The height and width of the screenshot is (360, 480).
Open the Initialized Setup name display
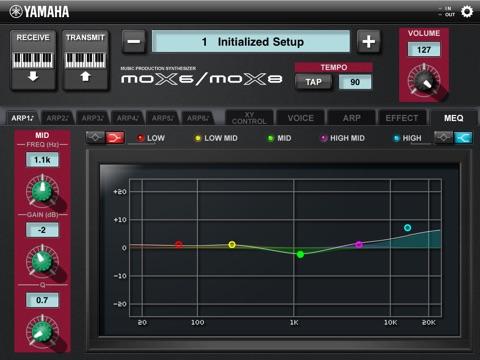coord(251,42)
